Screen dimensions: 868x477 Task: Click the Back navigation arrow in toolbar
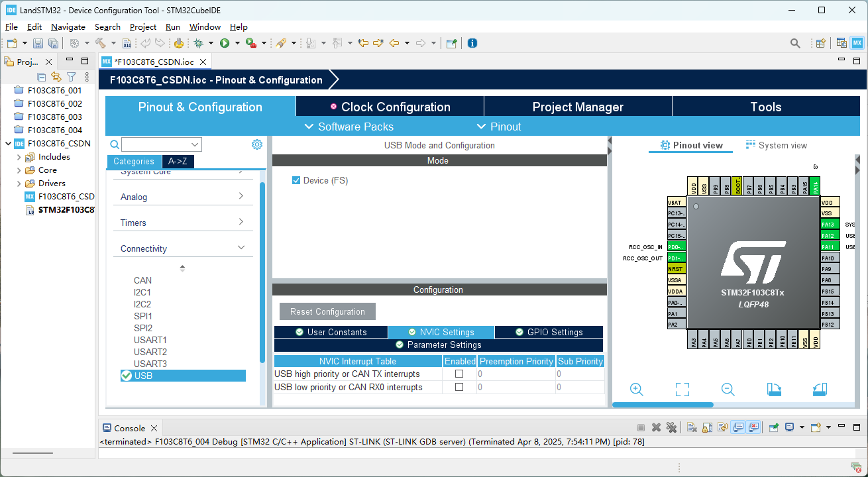tap(394, 43)
